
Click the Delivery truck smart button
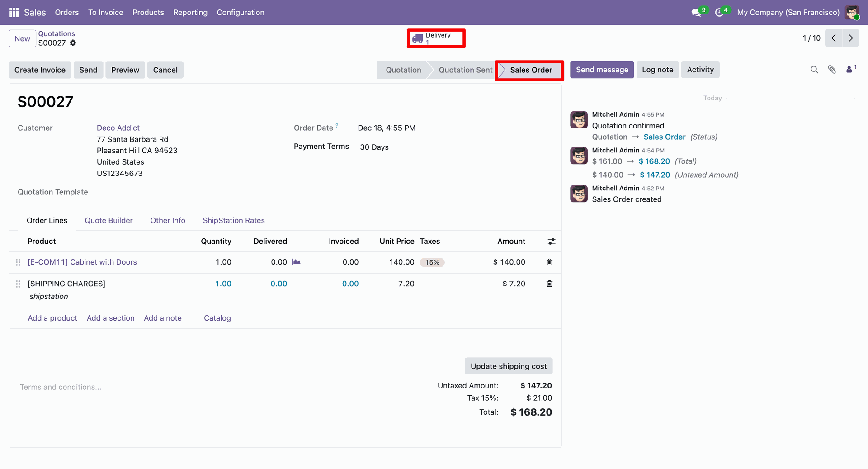point(435,38)
